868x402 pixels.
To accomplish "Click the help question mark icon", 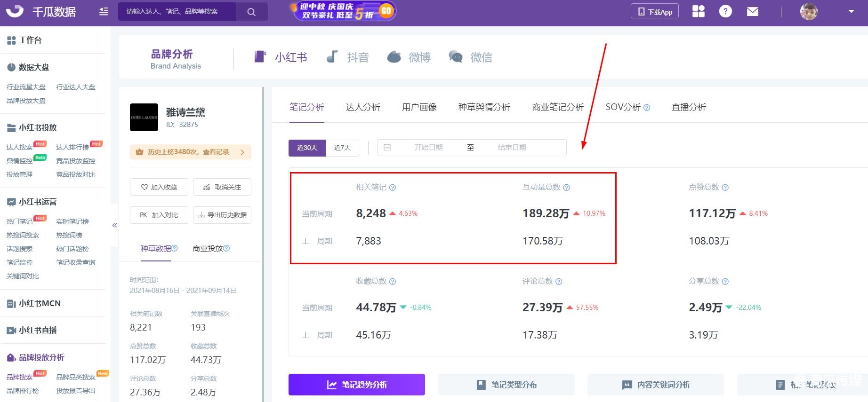I will [x=725, y=12].
